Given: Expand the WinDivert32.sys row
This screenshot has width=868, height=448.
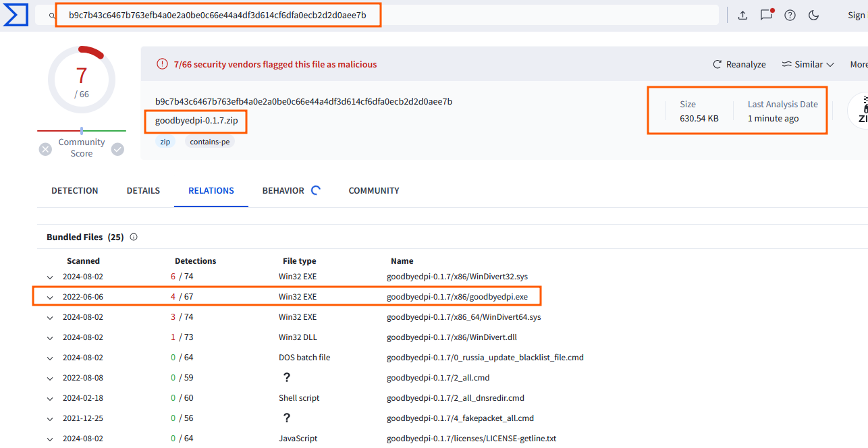Looking at the screenshot, I should coord(49,277).
